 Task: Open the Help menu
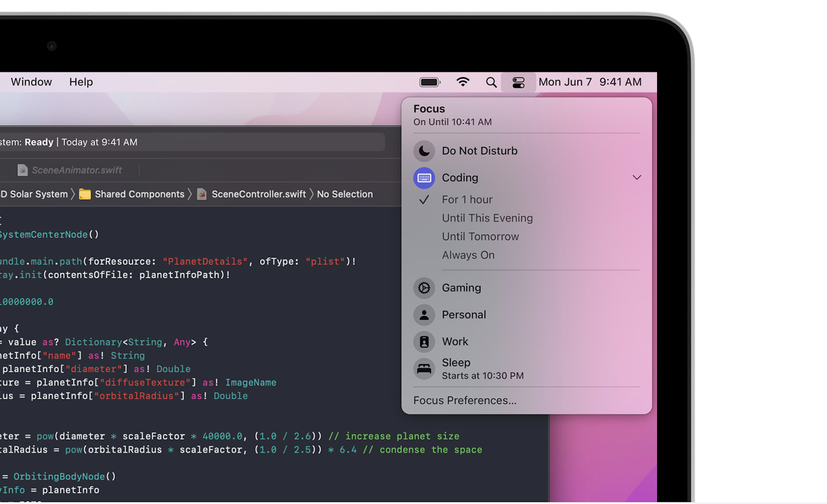[81, 82]
